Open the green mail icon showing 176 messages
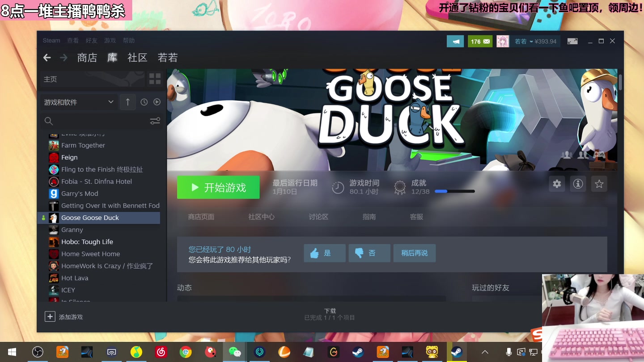Image resolution: width=644 pixels, height=362 pixels. pos(480,41)
